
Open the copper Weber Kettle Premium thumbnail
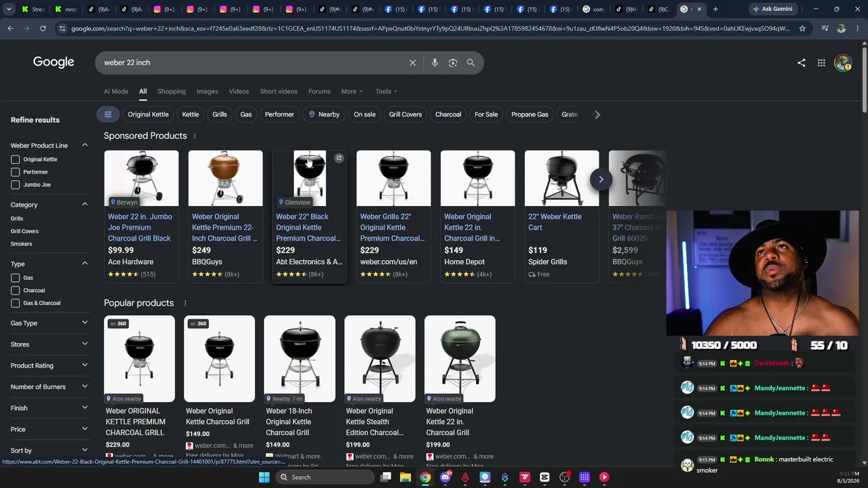tap(225, 178)
